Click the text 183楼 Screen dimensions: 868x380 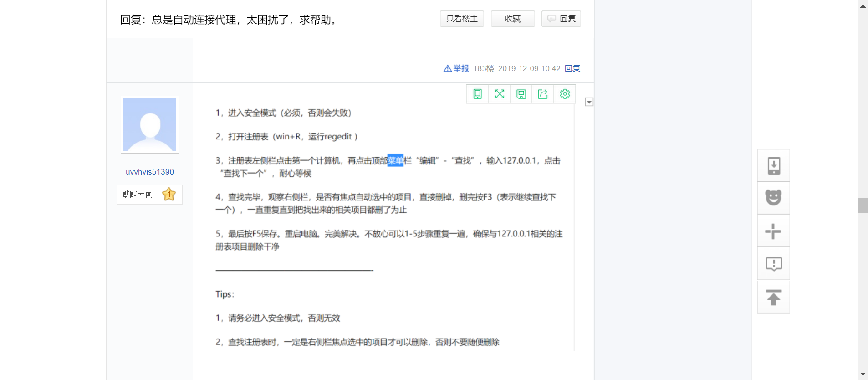[x=484, y=68]
